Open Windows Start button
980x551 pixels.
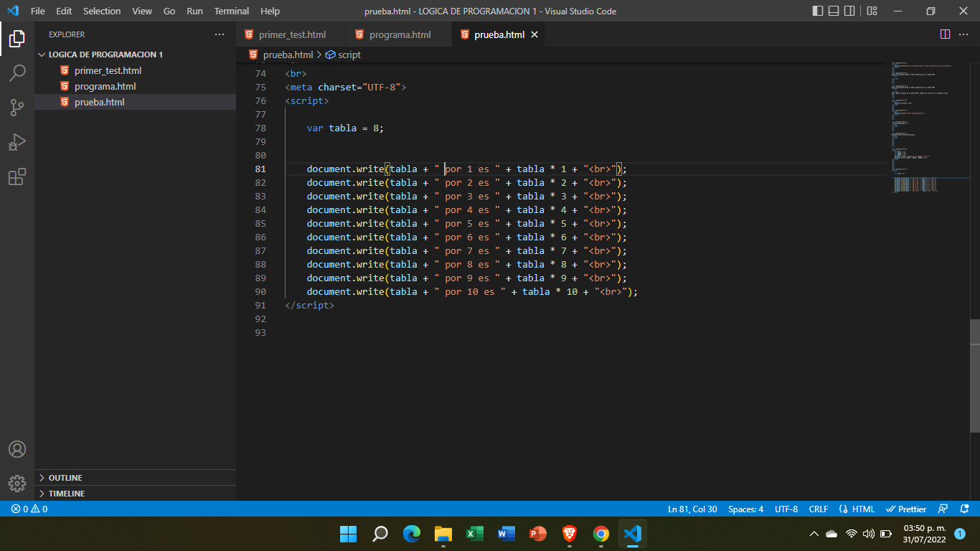pyautogui.click(x=349, y=534)
